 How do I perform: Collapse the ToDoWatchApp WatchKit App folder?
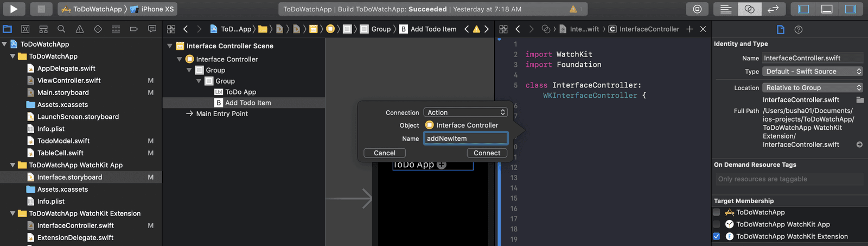click(x=12, y=165)
